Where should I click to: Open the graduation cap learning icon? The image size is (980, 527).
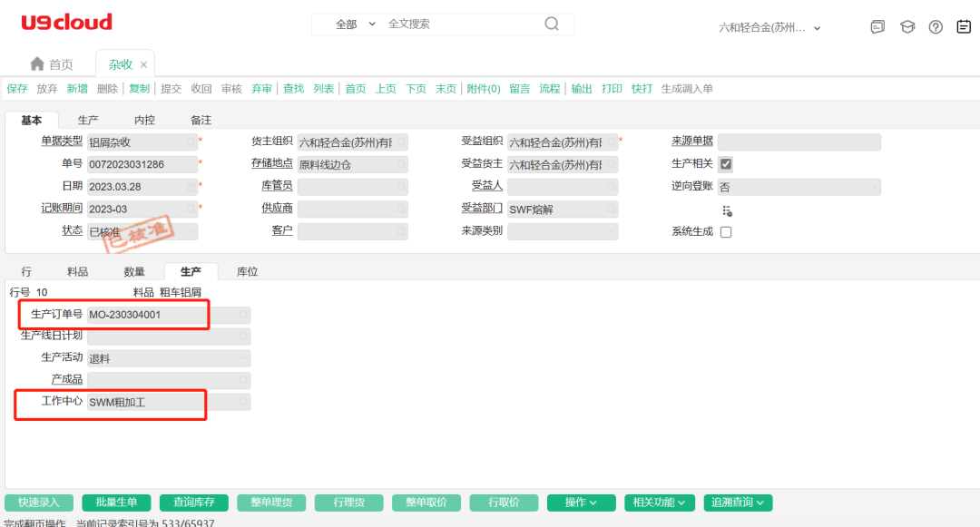(x=906, y=27)
